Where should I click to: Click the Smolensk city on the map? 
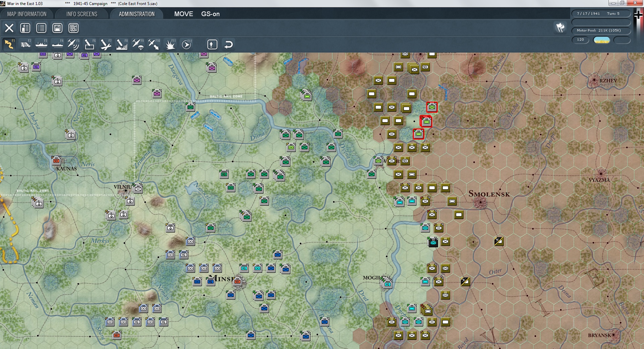[x=481, y=202]
